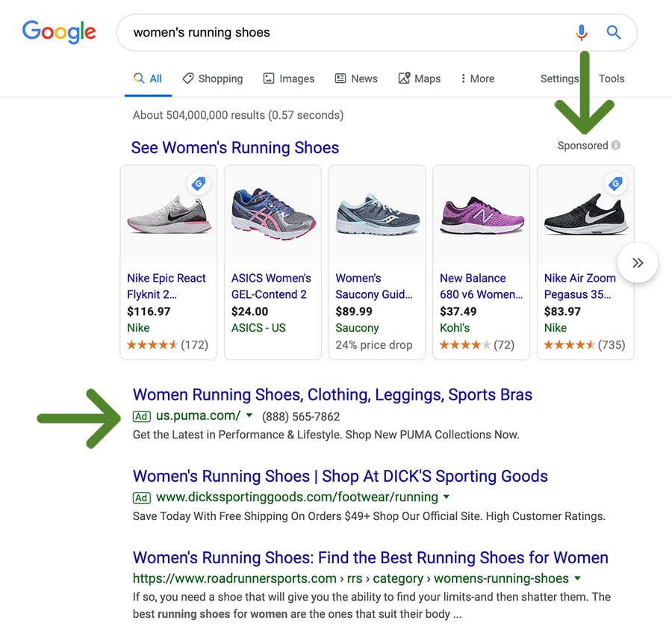Click dickssportinggoods.com/footwear/running URL
The height and width of the screenshot is (635, 672).
tap(297, 498)
